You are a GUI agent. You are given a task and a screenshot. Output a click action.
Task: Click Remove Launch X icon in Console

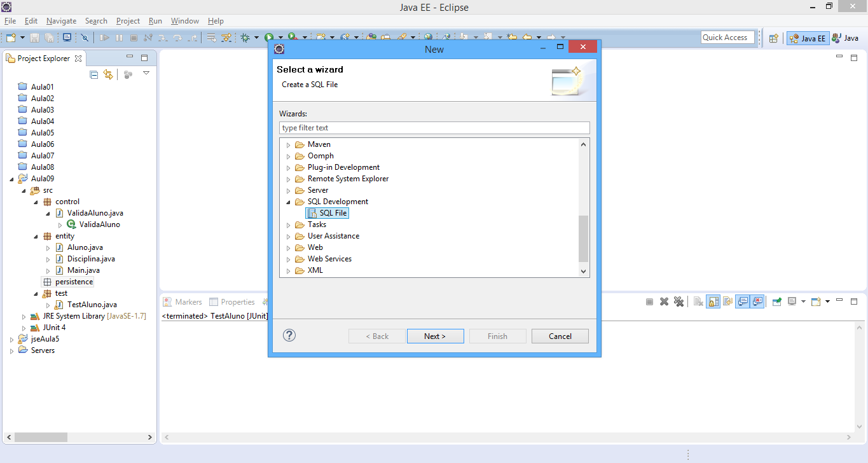[x=664, y=301]
